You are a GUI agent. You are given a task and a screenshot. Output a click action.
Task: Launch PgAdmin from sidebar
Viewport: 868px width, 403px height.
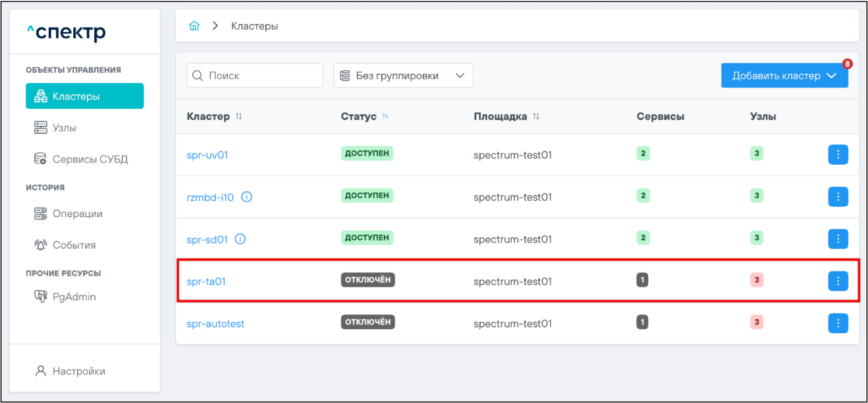(x=74, y=297)
